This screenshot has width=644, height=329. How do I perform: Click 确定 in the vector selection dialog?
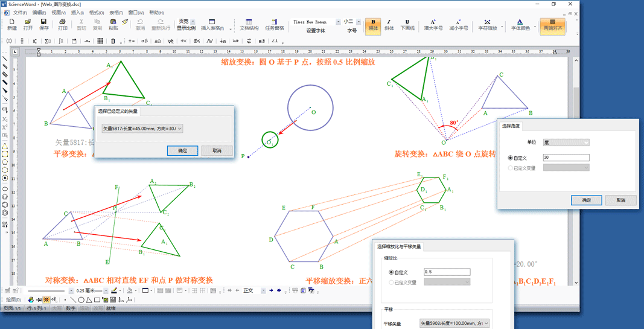pyautogui.click(x=182, y=150)
